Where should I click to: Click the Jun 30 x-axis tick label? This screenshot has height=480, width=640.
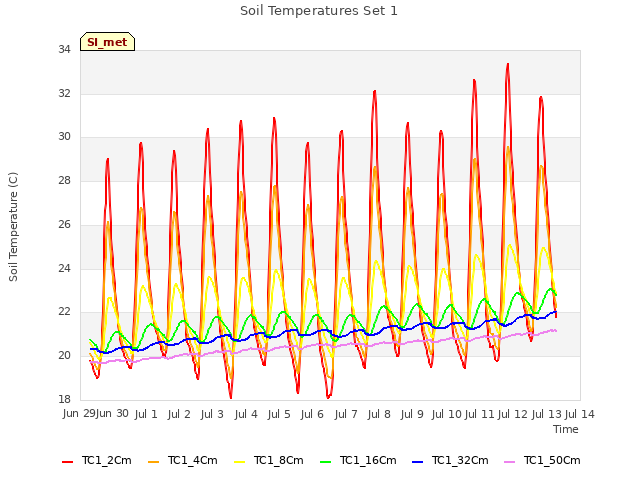point(112,414)
